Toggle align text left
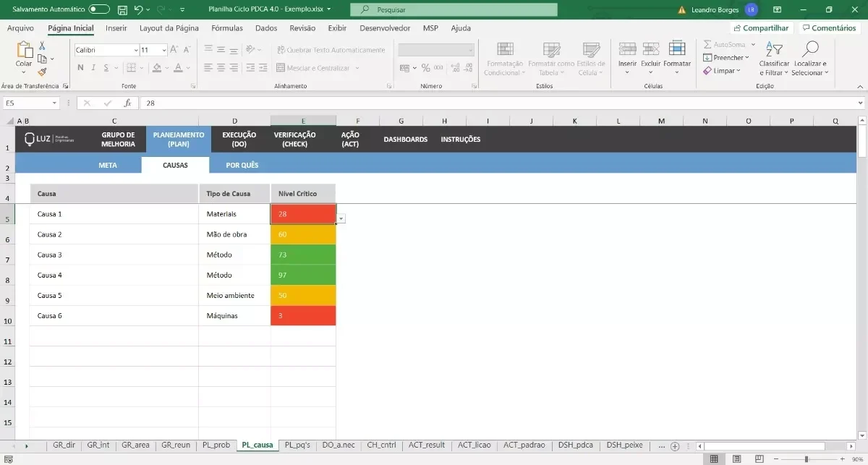Image resolution: width=868 pixels, height=465 pixels. click(x=208, y=68)
